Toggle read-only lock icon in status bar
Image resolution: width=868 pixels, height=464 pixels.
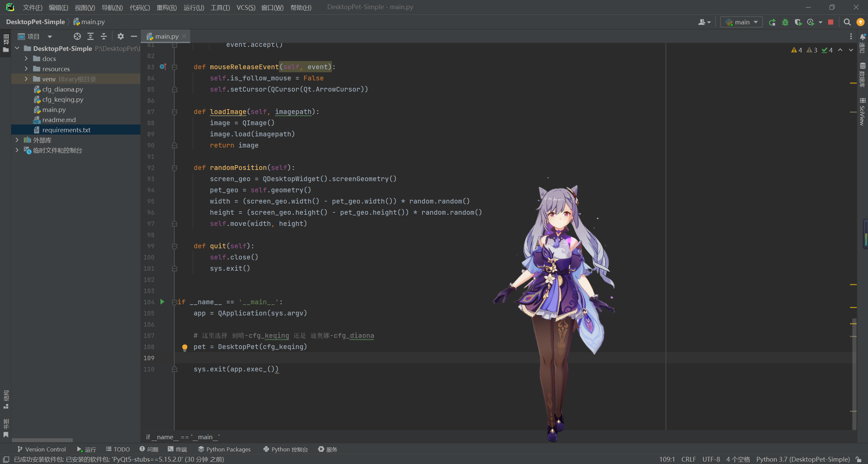click(859, 459)
